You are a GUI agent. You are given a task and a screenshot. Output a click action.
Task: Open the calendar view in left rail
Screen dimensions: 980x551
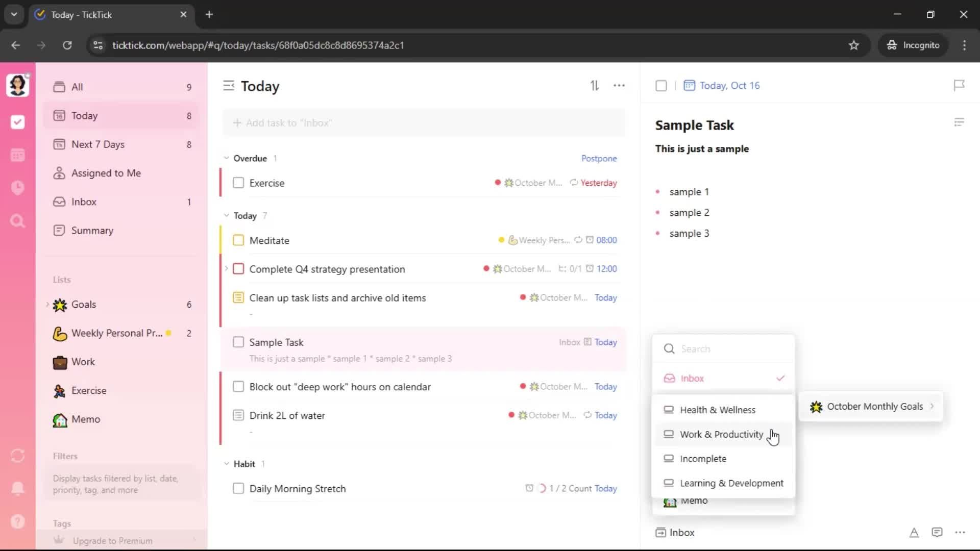tap(17, 155)
